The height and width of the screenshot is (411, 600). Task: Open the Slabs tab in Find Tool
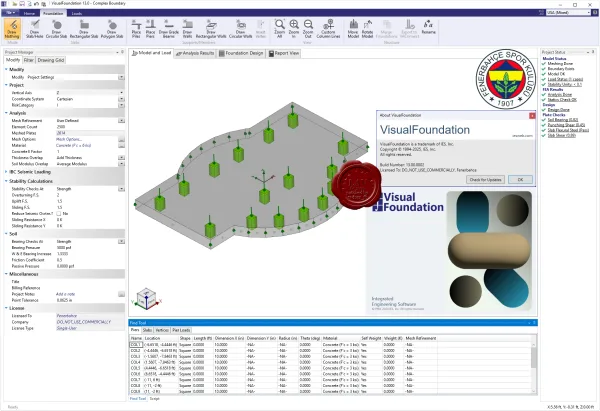147,330
